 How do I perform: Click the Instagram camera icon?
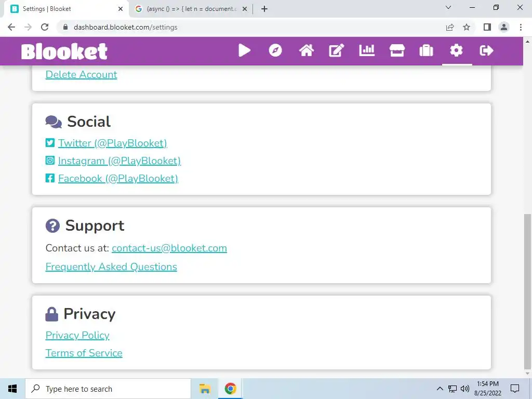(50, 160)
